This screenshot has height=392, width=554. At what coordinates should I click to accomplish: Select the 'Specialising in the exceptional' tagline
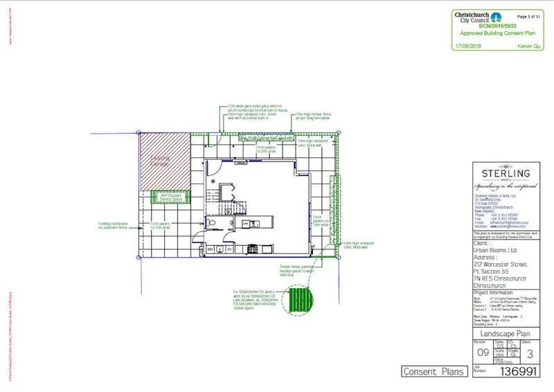[506, 186]
